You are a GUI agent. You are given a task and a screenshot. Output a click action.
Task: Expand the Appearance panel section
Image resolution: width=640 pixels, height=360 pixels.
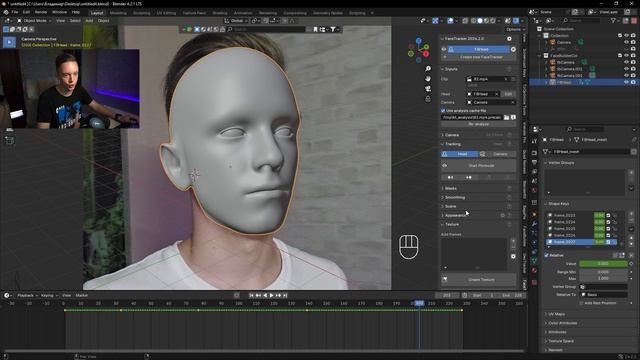click(455, 215)
